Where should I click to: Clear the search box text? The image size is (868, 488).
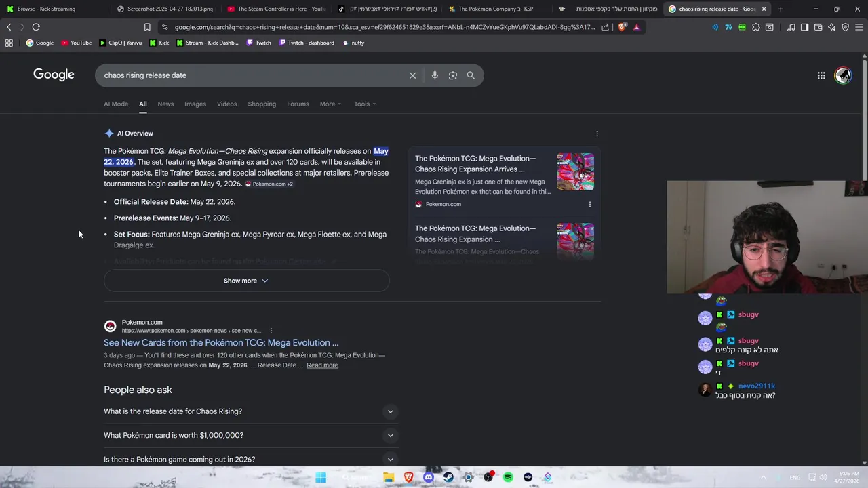tap(412, 75)
